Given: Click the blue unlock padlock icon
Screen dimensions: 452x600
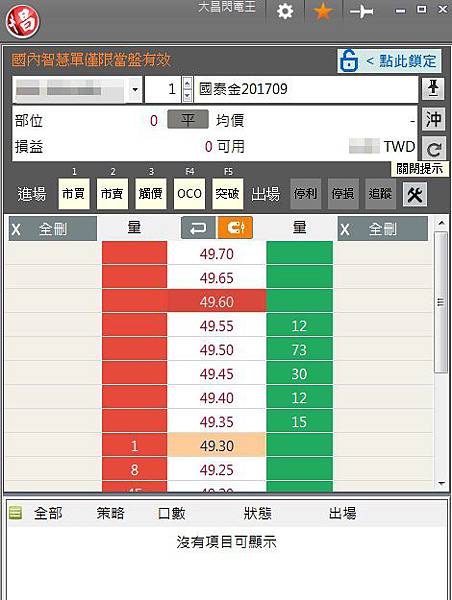Looking at the screenshot, I should pos(348,61).
